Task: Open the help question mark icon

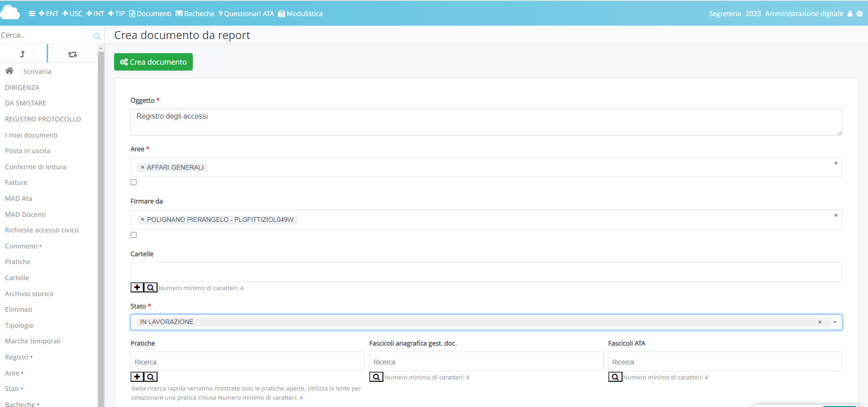Action: point(859,14)
